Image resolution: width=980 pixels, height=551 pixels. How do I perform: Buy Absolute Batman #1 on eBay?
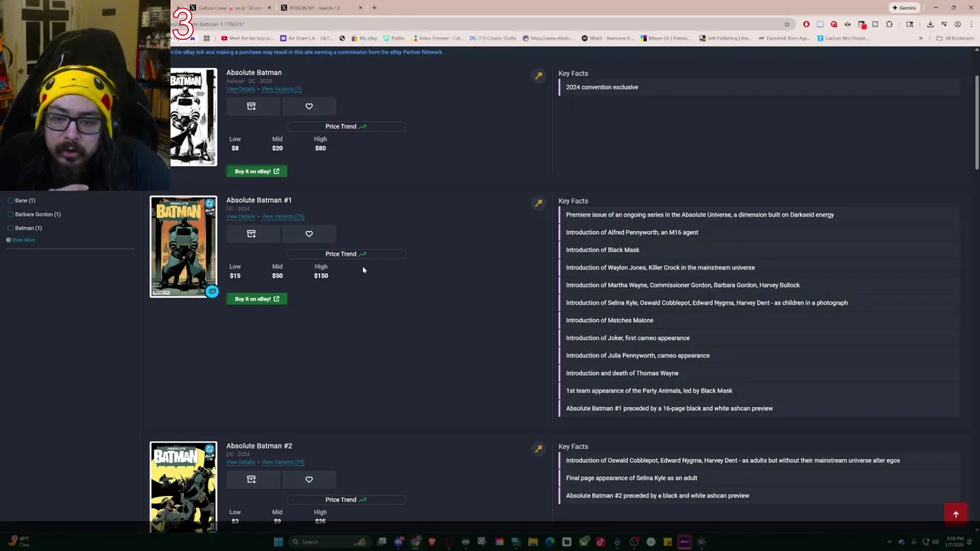pyautogui.click(x=256, y=299)
